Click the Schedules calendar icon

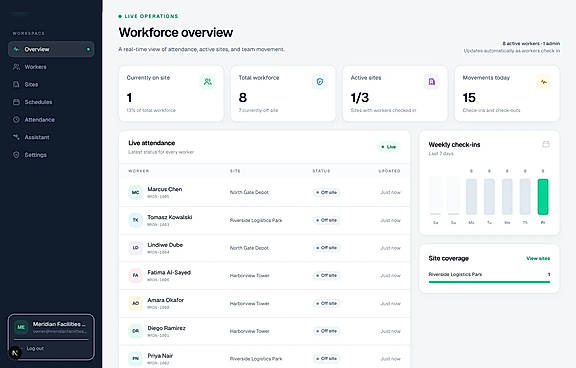[x=16, y=102]
